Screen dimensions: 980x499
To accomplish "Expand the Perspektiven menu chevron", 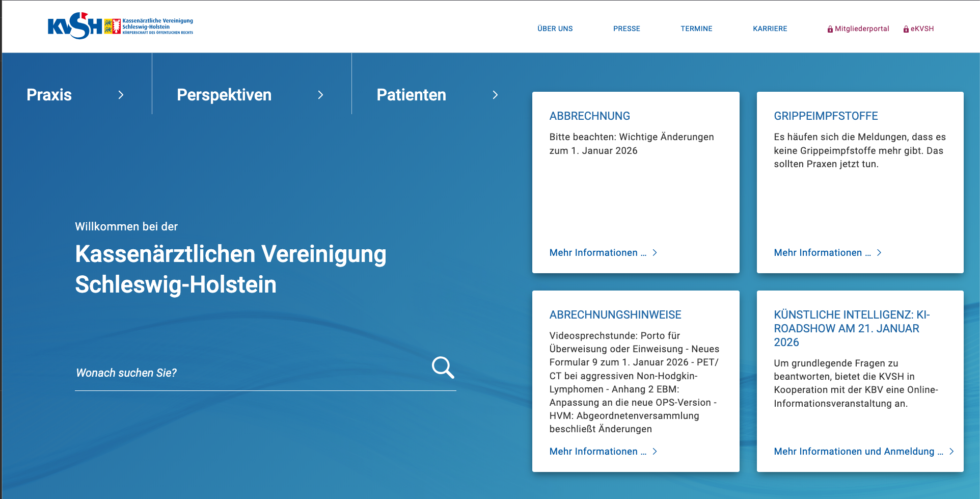I will click(320, 95).
